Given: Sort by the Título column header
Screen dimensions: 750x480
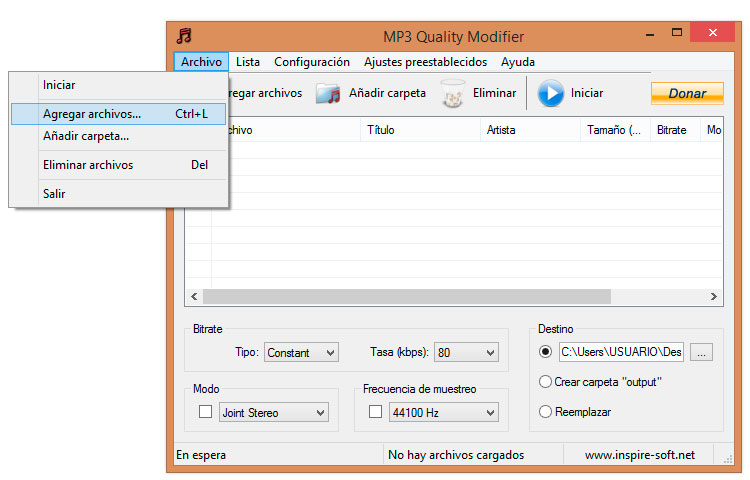Looking at the screenshot, I should point(420,130).
